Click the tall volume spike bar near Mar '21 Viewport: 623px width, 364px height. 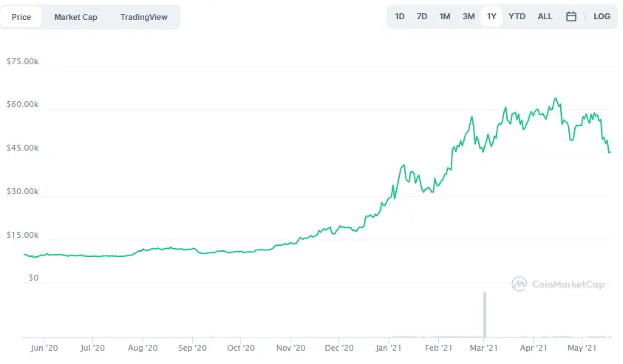click(x=485, y=315)
